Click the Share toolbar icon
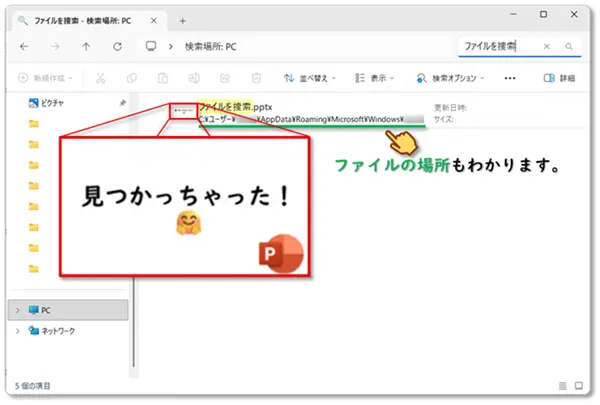This screenshot has width=600, height=405. (x=225, y=78)
